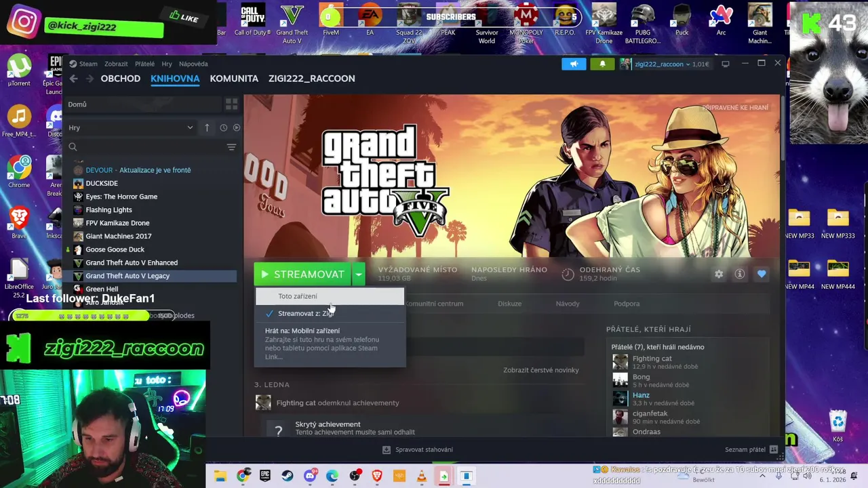Open uTorrent desktop shortcut
This screenshot has width=868, height=488.
[x=19, y=70]
